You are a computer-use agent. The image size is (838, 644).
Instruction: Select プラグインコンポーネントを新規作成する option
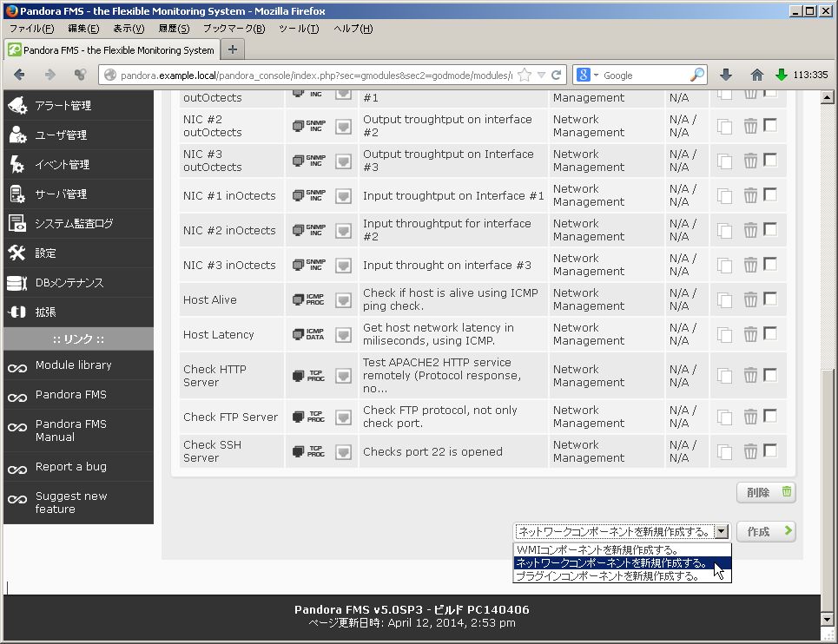point(622,576)
